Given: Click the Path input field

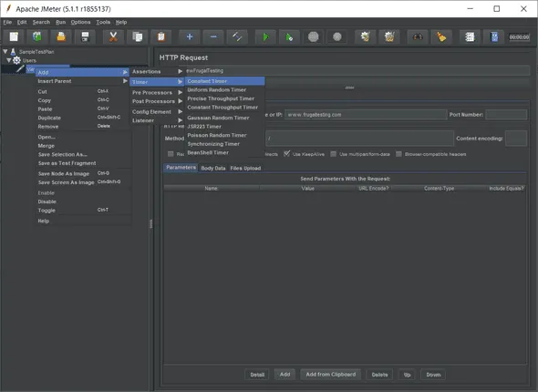Looking at the screenshot, I should click(x=359, y=139).
